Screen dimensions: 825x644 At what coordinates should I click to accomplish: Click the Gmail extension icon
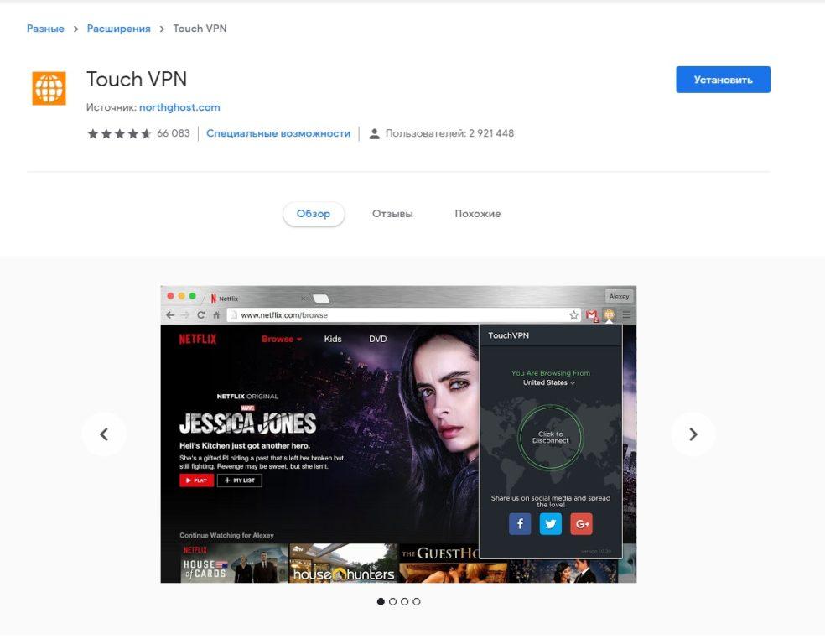tap(592, 315)
